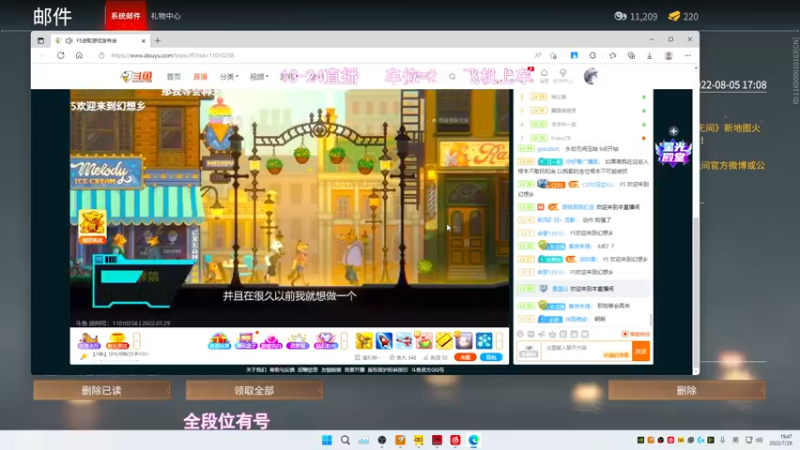Send the airplane gift
The height and width of the screenshot is (450, 800).
(x=404, y=340)
